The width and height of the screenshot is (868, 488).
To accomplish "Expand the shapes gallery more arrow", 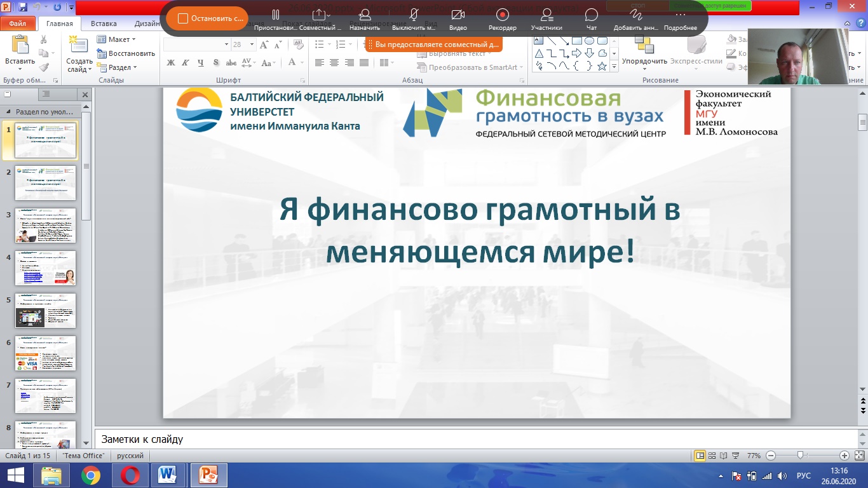I will 614,66.
